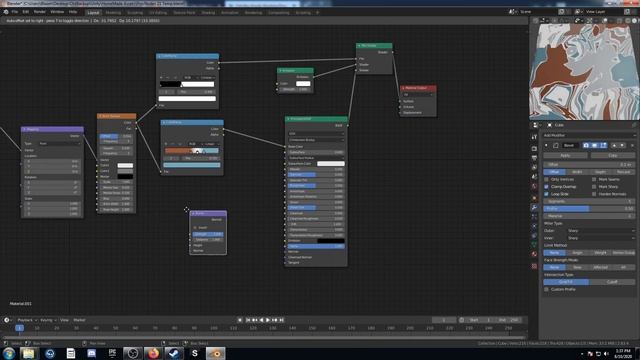Open the World properties tab icon
Image resolution: width=640 pixels, height=360 pixels.
click(x=534, y=186)
